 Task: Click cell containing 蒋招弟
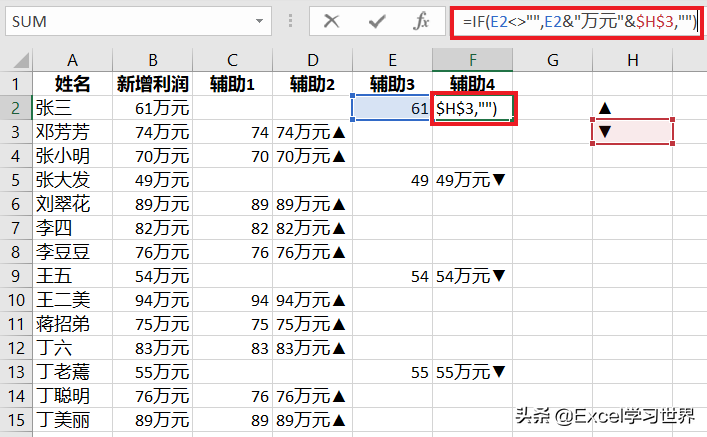pos(72,324)
